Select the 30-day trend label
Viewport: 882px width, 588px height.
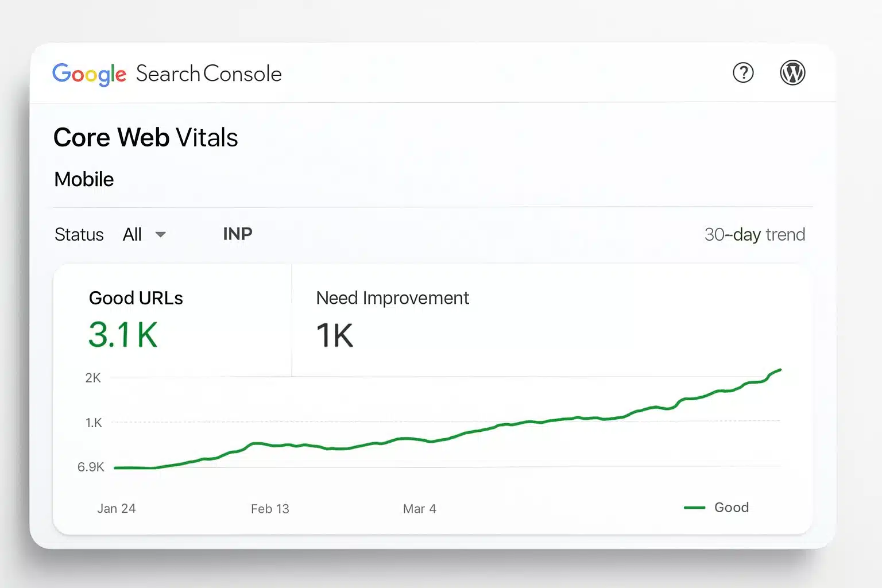[755, 234]
